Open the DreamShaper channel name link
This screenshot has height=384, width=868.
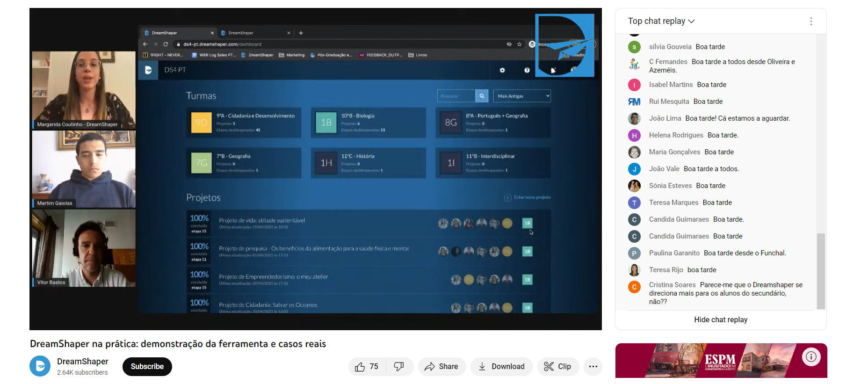83,362
